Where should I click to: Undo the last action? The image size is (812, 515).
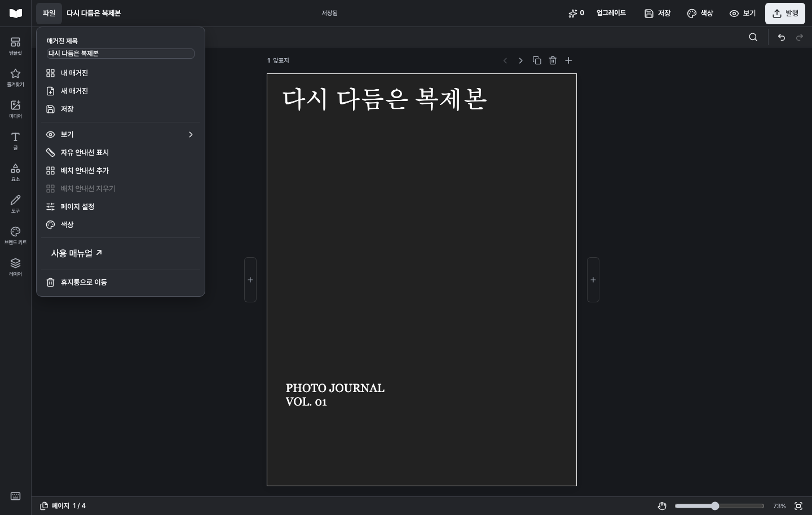pyautogui.click(x=782, y=37)
